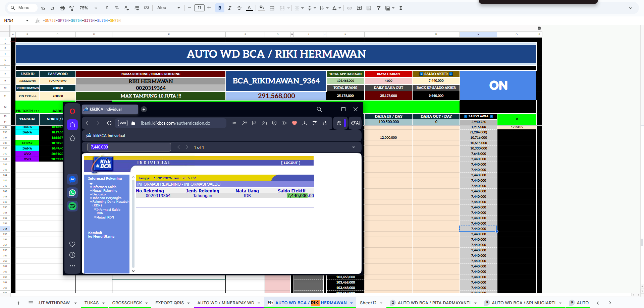
Task: Open the Menu search box
Action: click(x=22, y=8)
